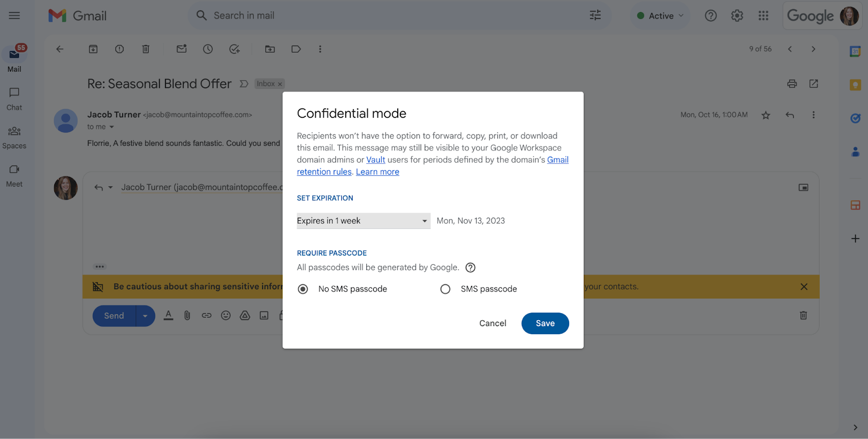Image resolution: width=868 pixels, height=439 pixels.
Task: Print all icon for conversation
Action: tap(792, 84)
